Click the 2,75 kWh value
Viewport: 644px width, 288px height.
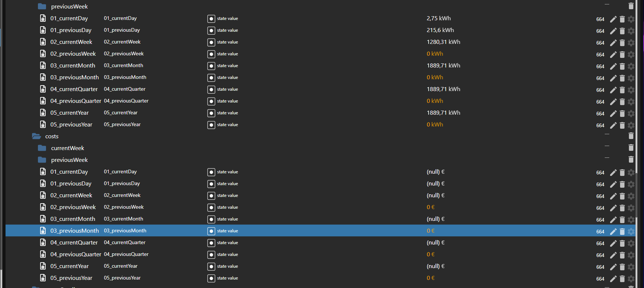coord(439,18)
